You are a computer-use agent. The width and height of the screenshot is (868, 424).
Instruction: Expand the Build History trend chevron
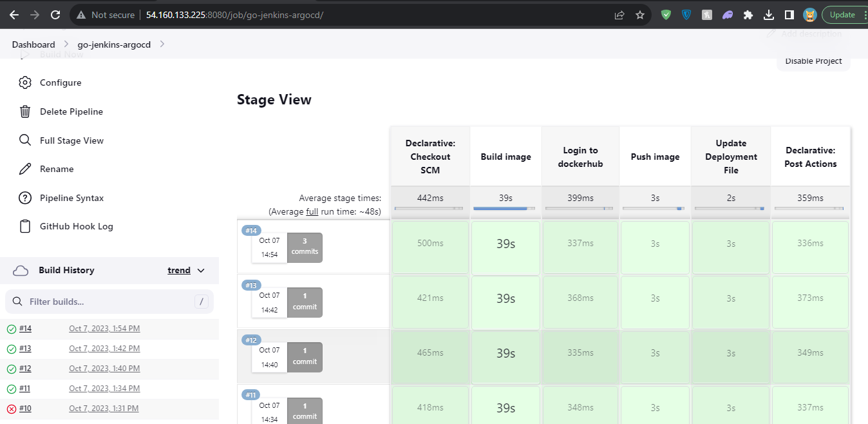tap(201, 271)
